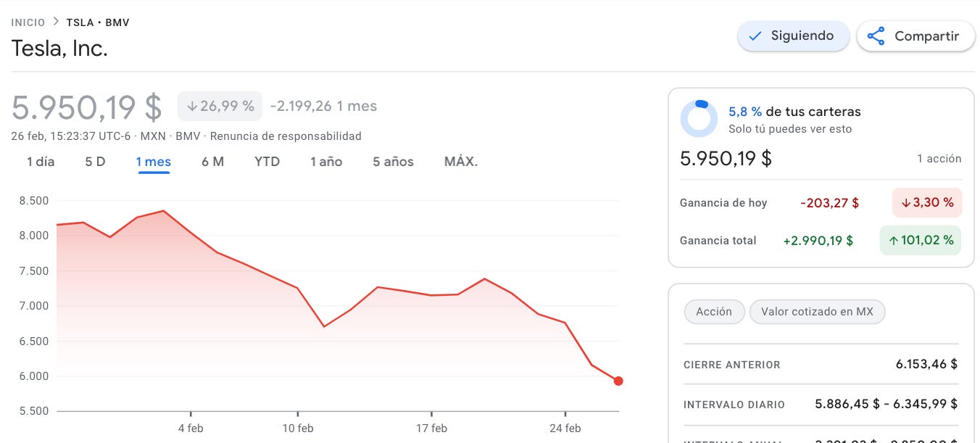Click the Ganancia total label
The image size is (980, 443).
click(x=718, y=241)
